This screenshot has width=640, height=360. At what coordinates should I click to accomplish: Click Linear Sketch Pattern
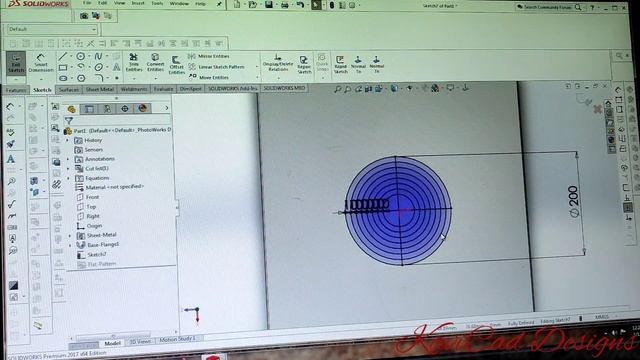pyautogui.click(x=216, y=67)
